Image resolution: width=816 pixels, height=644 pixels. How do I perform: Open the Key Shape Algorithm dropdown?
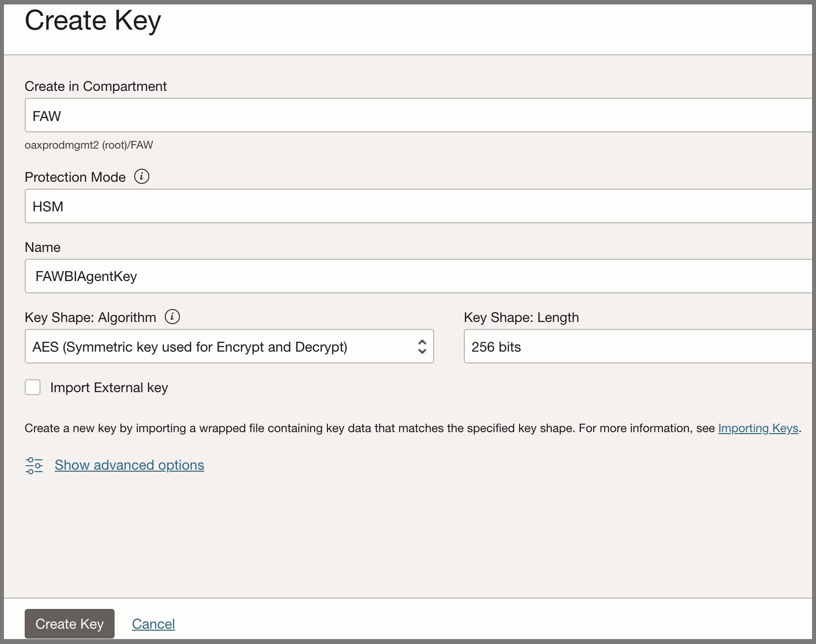coord(229,346)
